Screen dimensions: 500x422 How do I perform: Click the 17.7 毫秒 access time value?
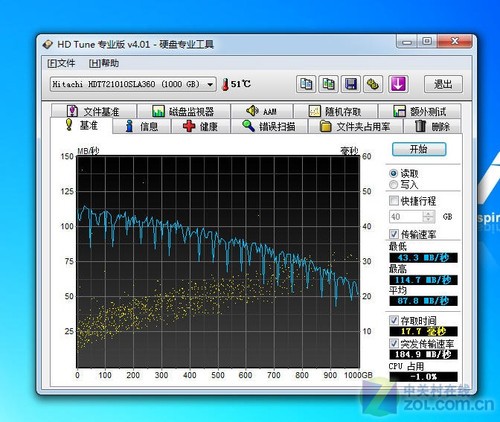pyautogui.click(x=423, y=331)
